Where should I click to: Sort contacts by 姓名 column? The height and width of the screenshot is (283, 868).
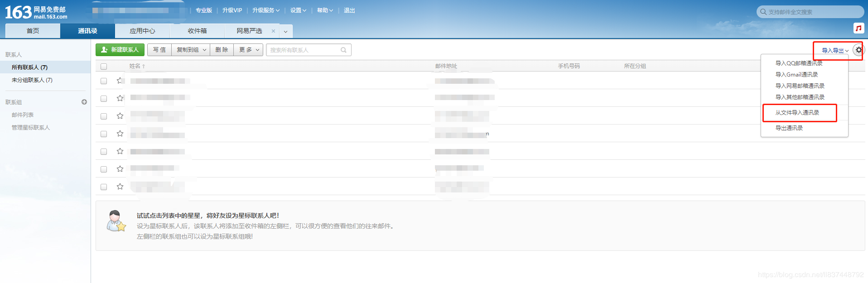tap(137, 66)
